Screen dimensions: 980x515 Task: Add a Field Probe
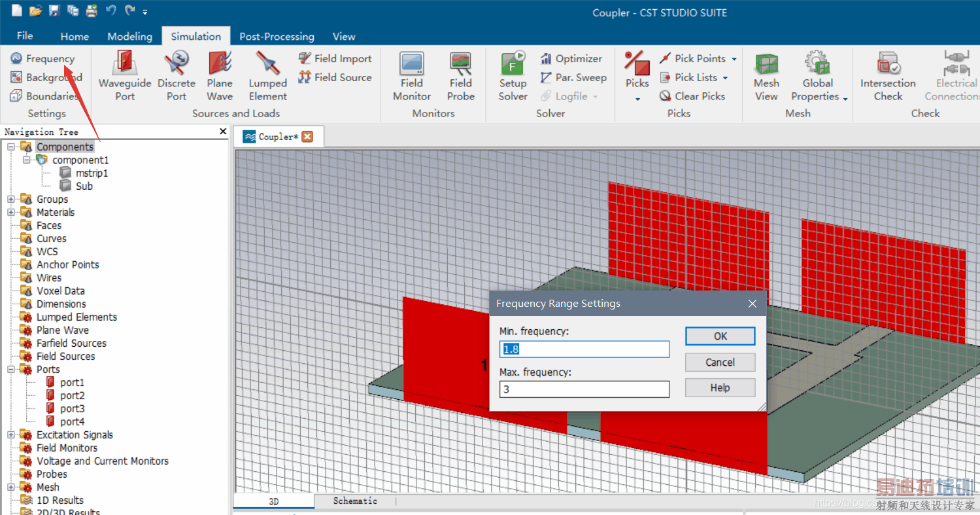click(461, 77)
